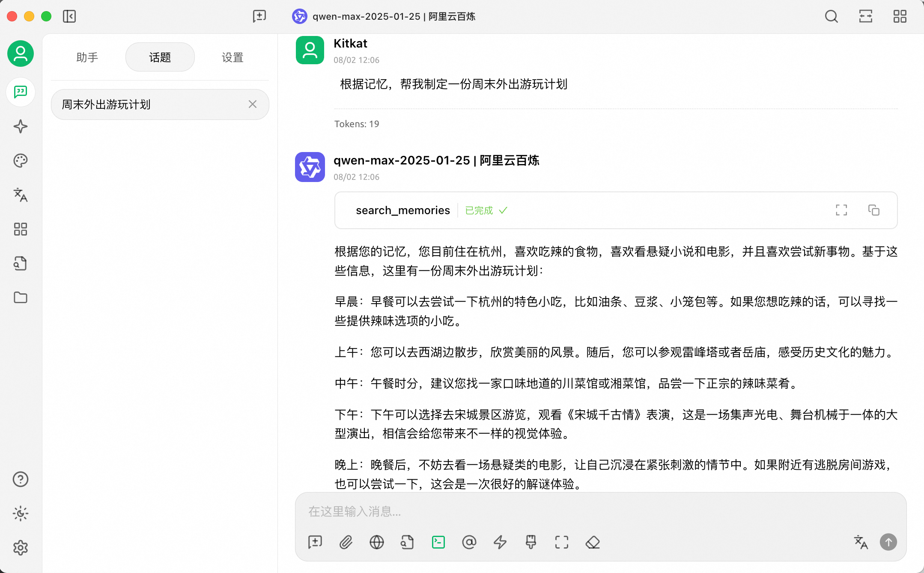Clear the topic with the brush icon

tap(531, 542)
